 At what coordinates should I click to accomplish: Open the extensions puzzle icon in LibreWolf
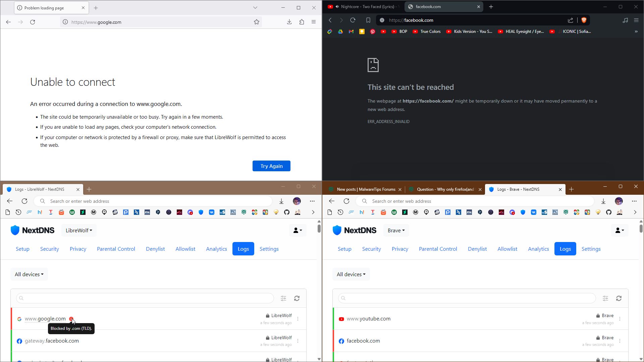[x=302, y=22]
